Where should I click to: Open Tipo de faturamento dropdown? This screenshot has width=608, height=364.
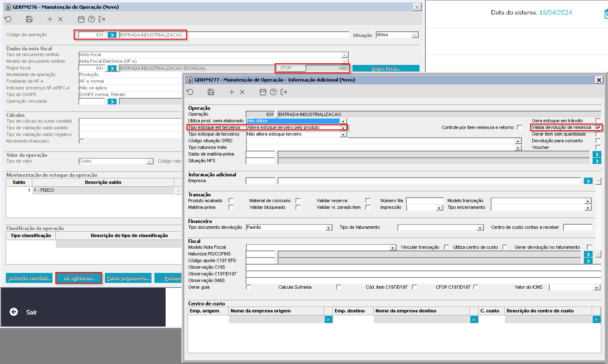(480, 228)
